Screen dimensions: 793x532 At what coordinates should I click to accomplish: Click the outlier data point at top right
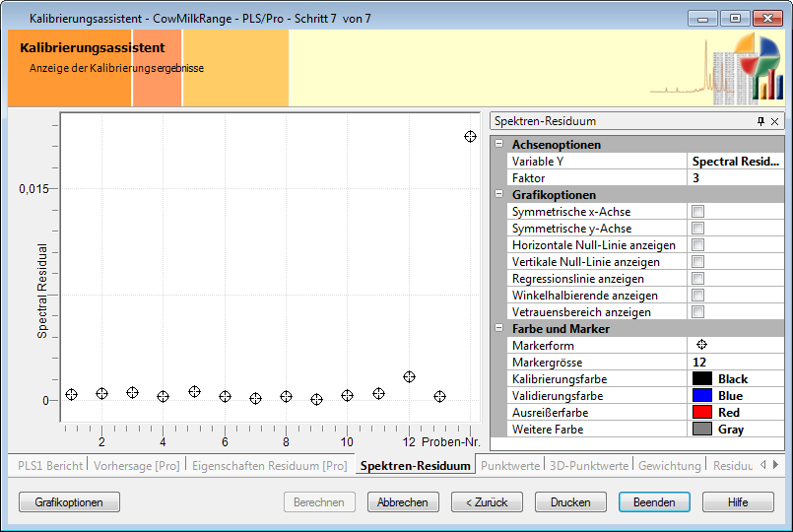[x=471, y=136]
